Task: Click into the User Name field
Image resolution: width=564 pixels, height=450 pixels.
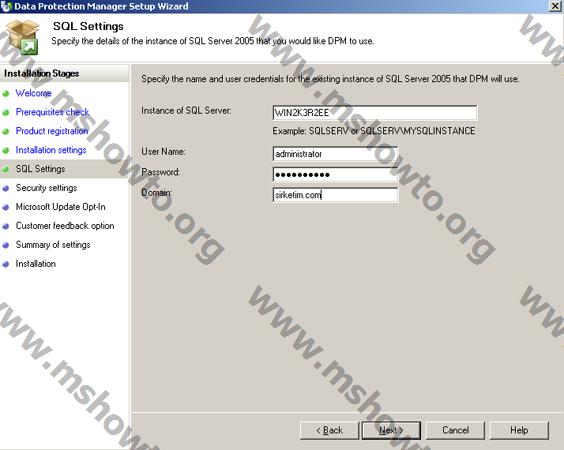Action: coord(335,154)
